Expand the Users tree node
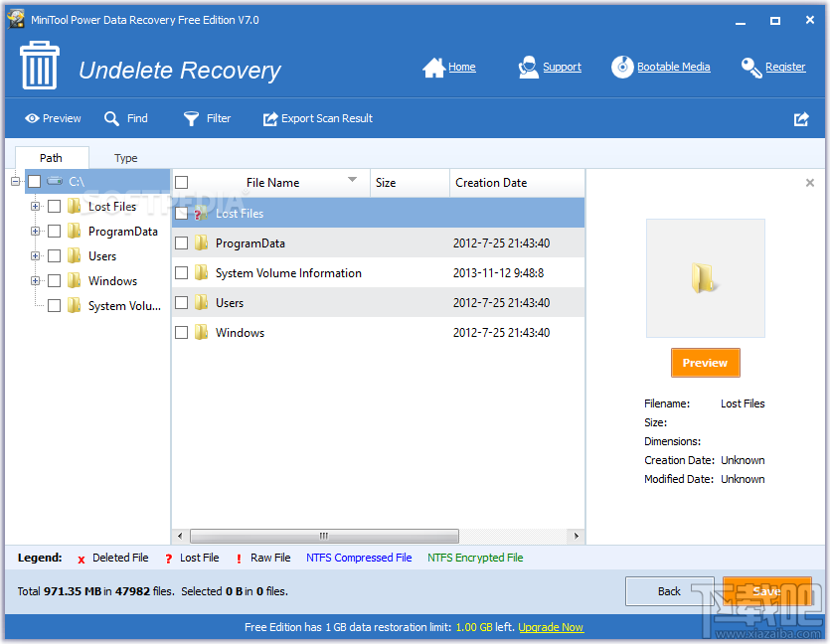This screenshot has height=644, width=830. tap(35, 256)
